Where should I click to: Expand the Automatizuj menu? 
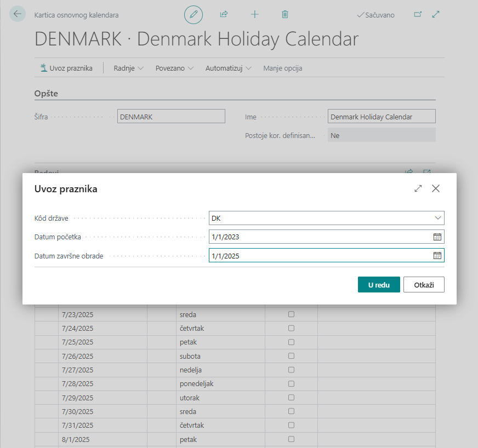(228, 68)
